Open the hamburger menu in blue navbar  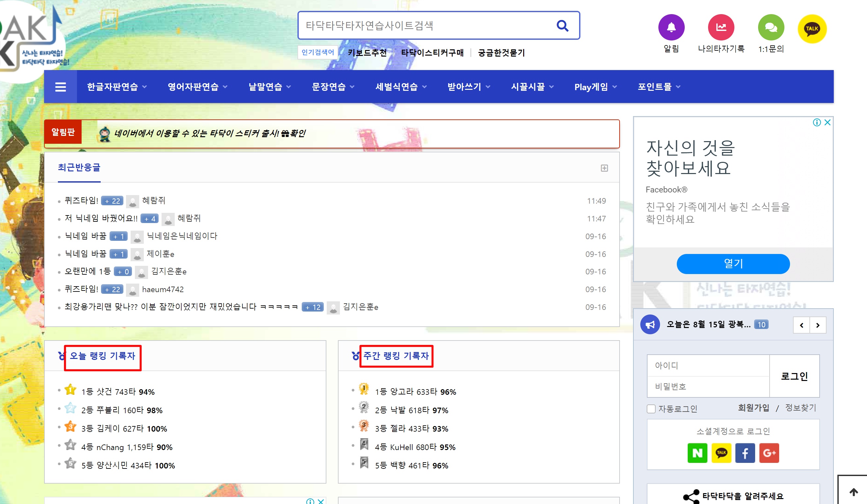[61, 87]
